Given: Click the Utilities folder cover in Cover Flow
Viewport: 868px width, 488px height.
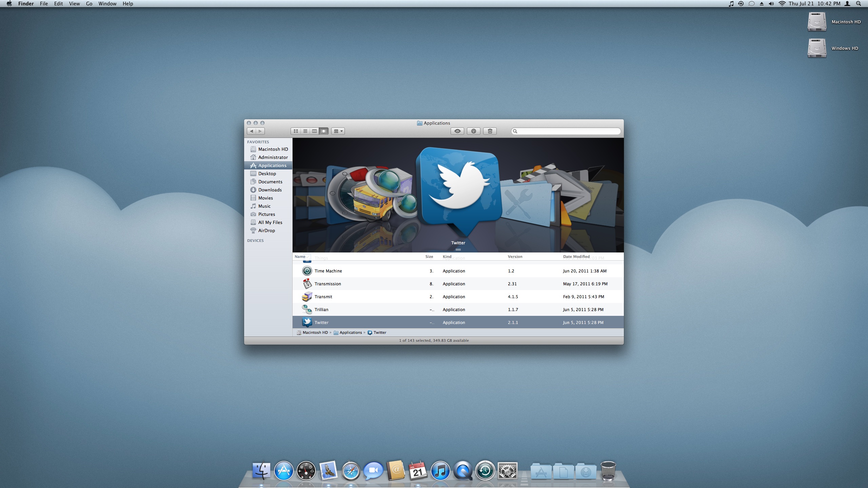Looking at the screenshot, I should click(x=526, y=203).
